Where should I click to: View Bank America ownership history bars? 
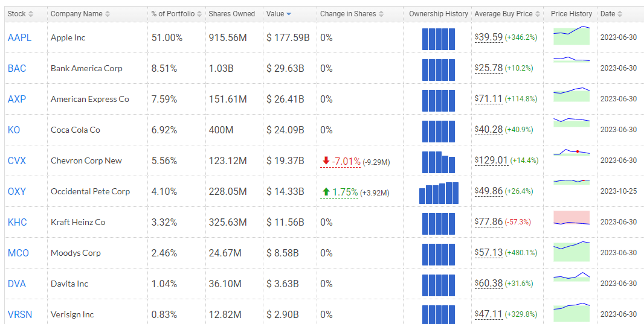439,70
